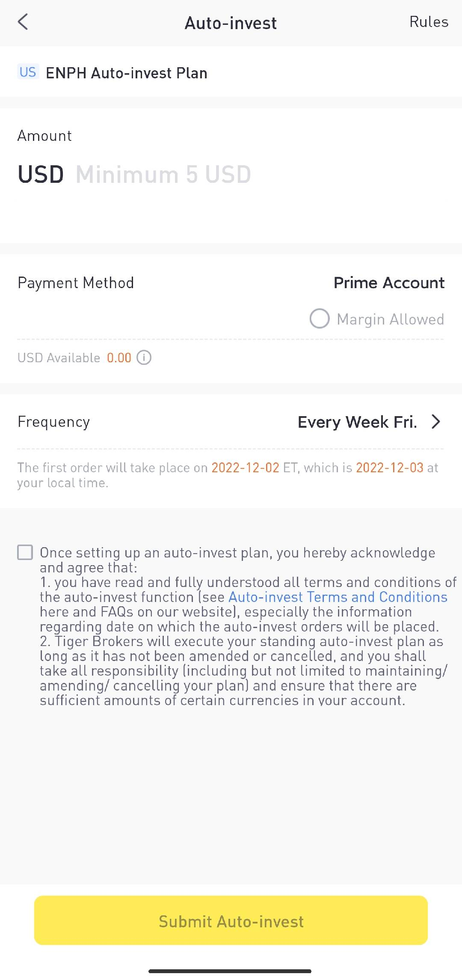Open the Rules page

(429, 22)
